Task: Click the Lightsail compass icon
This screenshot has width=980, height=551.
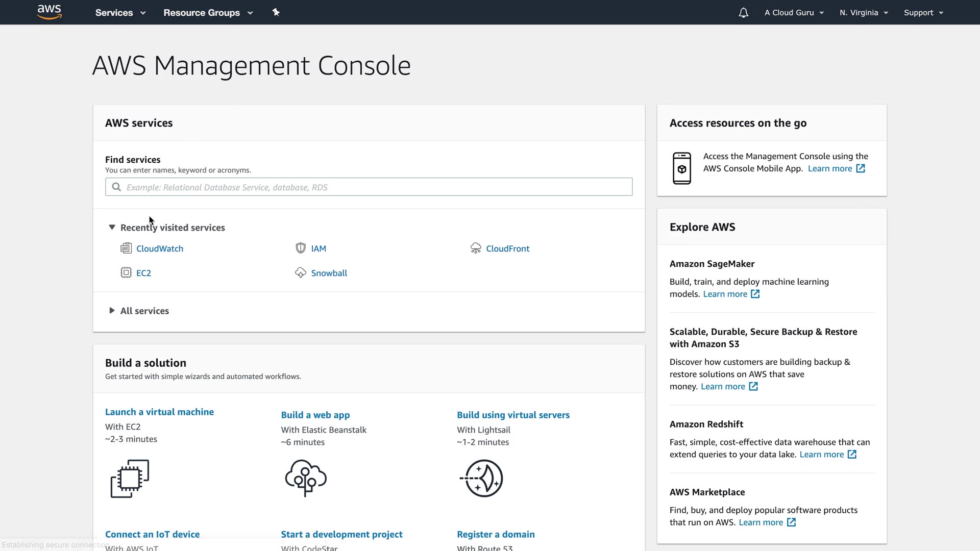Action: (482, 478)
